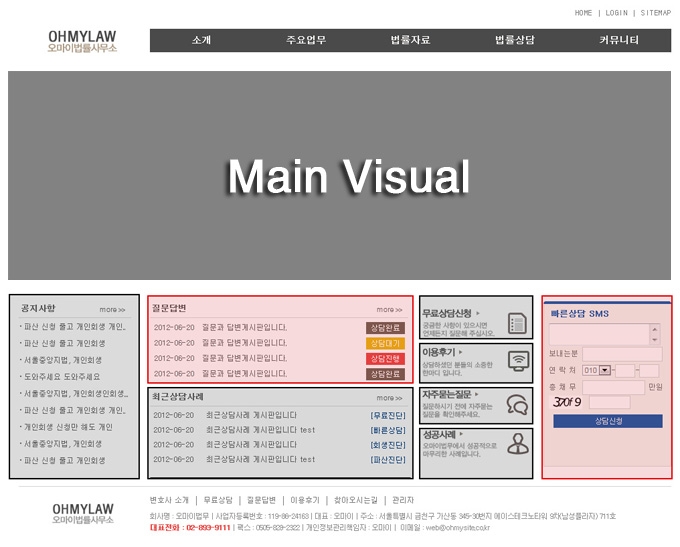680x547 pixels.
Task: Expand the 공지사항 more link
Action: [112, 309]
